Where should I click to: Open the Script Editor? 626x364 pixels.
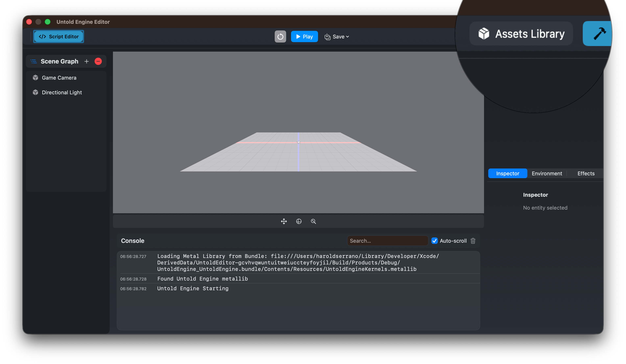click(x=58, y=36)
